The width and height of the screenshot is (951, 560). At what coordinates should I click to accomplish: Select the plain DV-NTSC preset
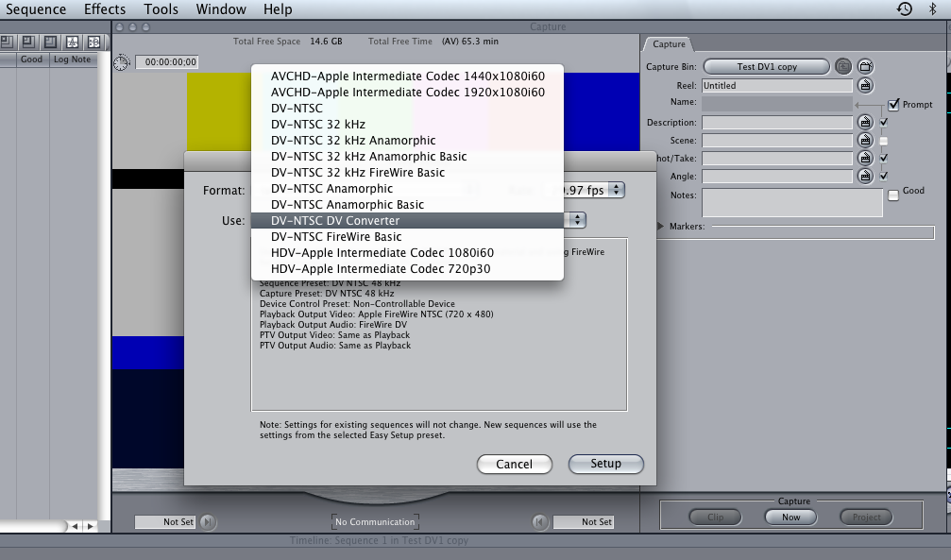407,108
